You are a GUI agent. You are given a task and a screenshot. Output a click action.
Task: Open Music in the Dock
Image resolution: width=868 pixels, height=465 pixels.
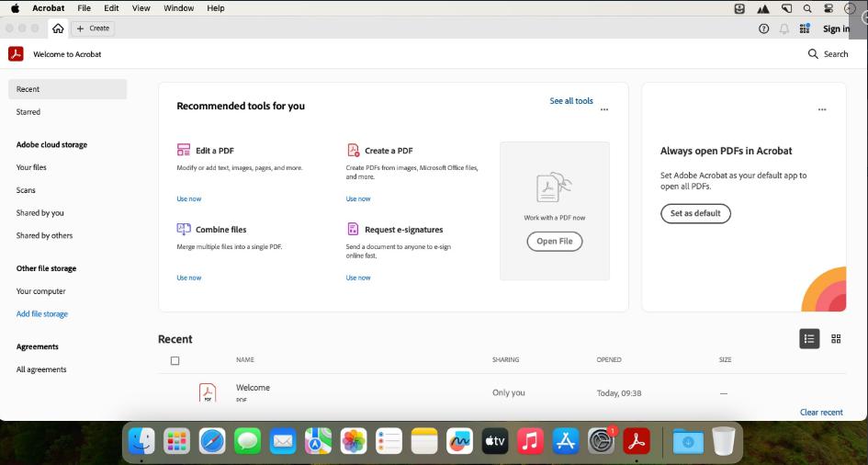click(x=530, y=441)
